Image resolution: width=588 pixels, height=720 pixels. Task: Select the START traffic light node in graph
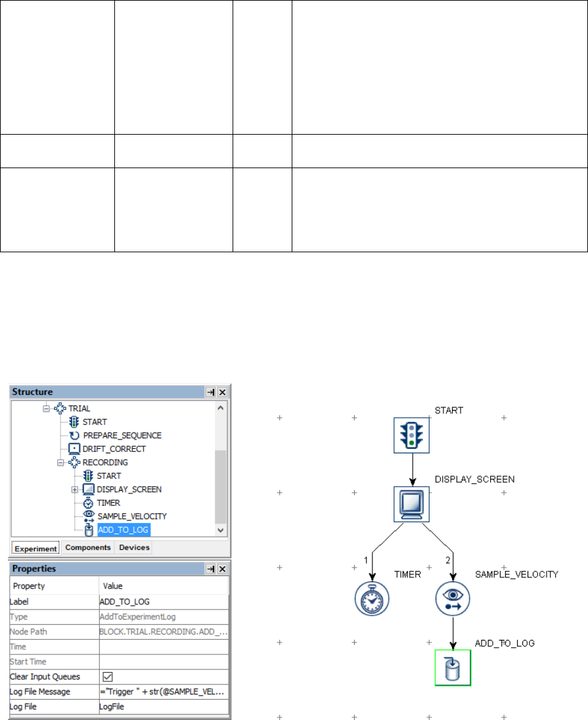(411, 435)
